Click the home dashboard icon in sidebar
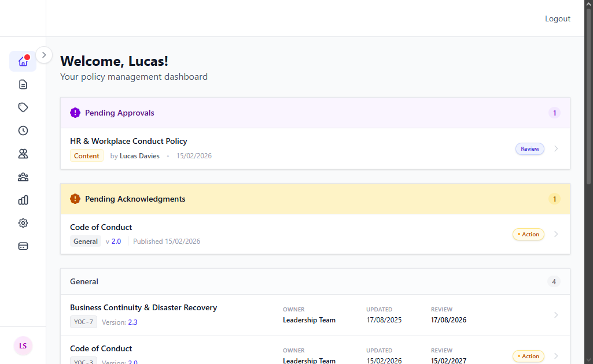 pos(23,61)
